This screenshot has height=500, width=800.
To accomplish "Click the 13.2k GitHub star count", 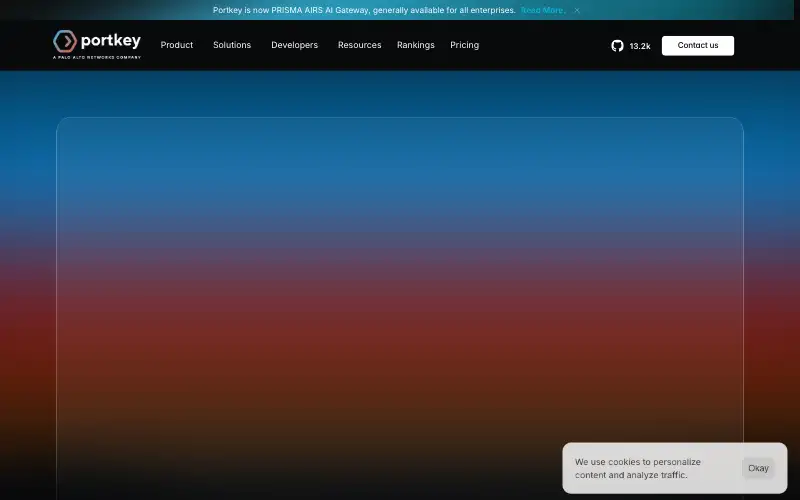I will [640, 46].
